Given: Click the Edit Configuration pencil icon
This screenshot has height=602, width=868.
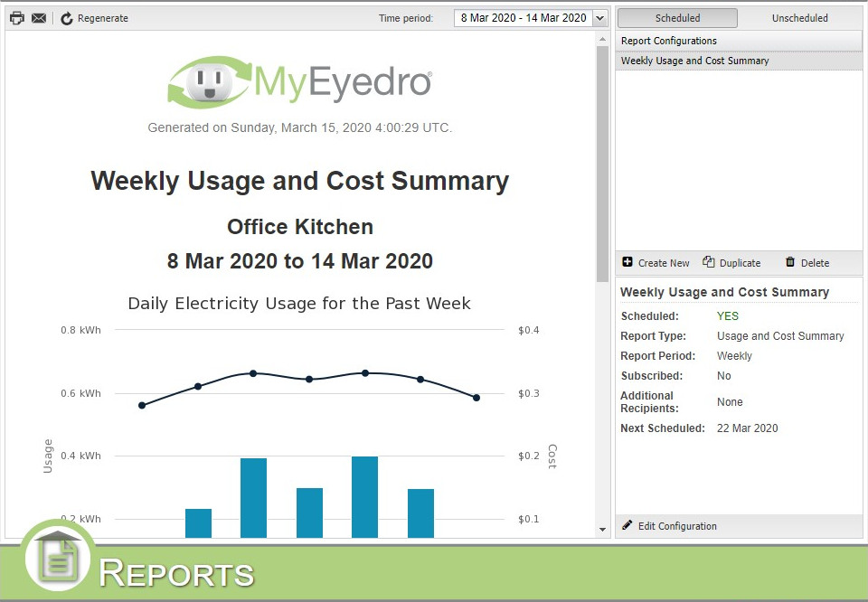Looking at the screenshot, I should 627,526.
